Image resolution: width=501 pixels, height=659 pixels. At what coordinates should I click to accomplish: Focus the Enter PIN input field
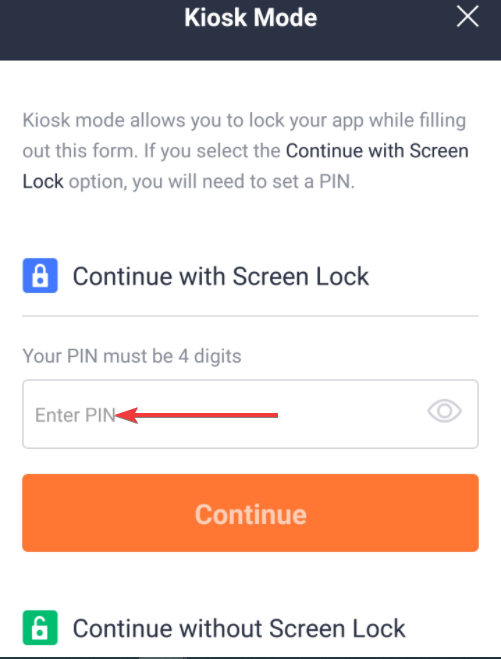250,414
